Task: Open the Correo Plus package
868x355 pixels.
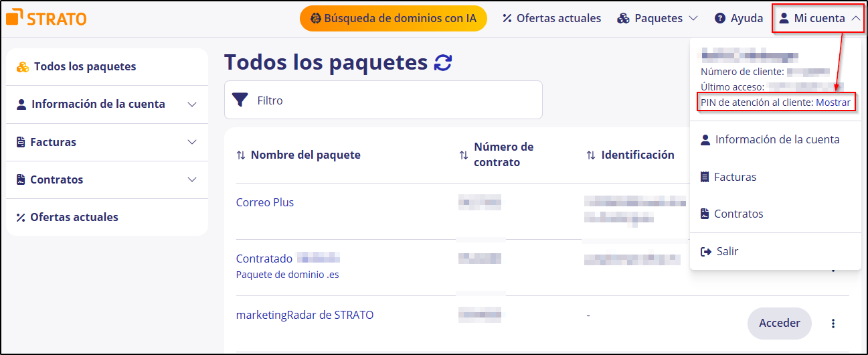Action: click(x=265, y=202)
